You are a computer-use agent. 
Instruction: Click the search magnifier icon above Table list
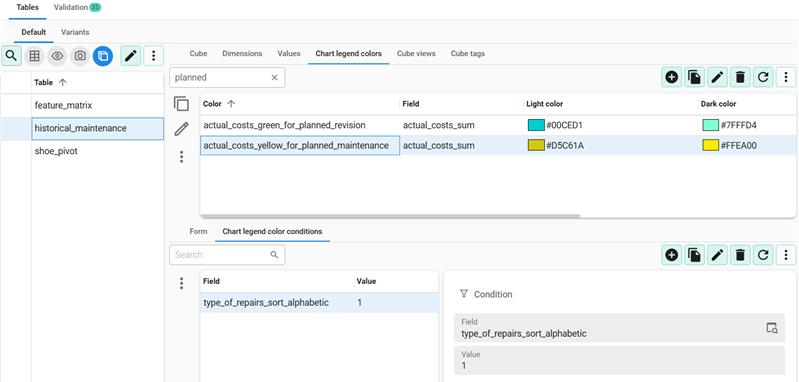11,56
